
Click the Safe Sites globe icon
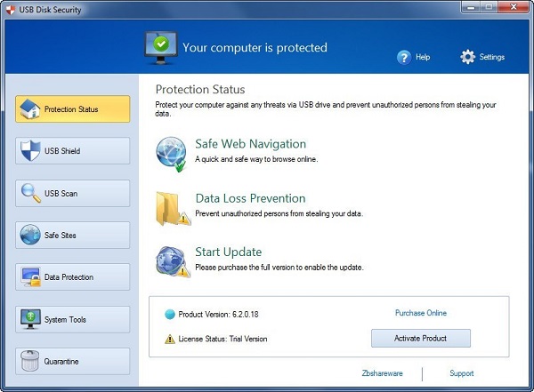pos(30,235)
